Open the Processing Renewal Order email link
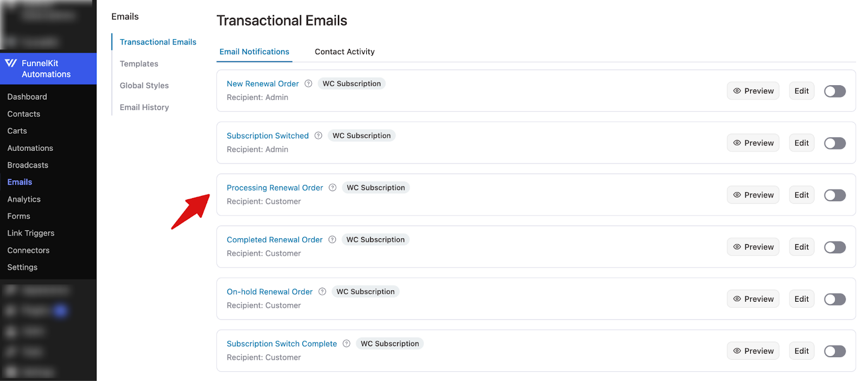Viewport: 868px width, 381px height. (x=275, y=187)
